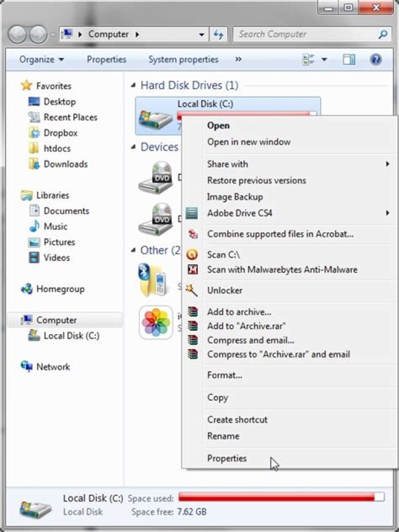399x532 pixels.
Task: Open the Organize dropdown menu
Action: pos(42,59)
